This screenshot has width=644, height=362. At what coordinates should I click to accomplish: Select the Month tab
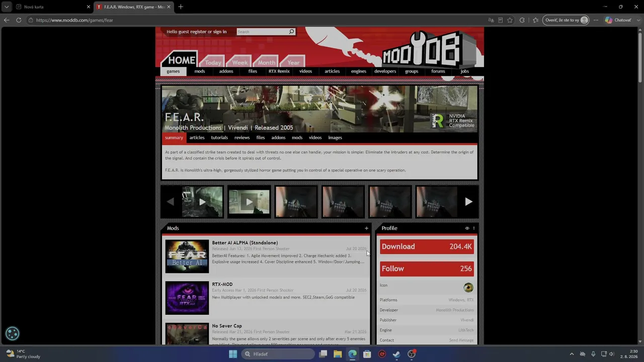266,62
